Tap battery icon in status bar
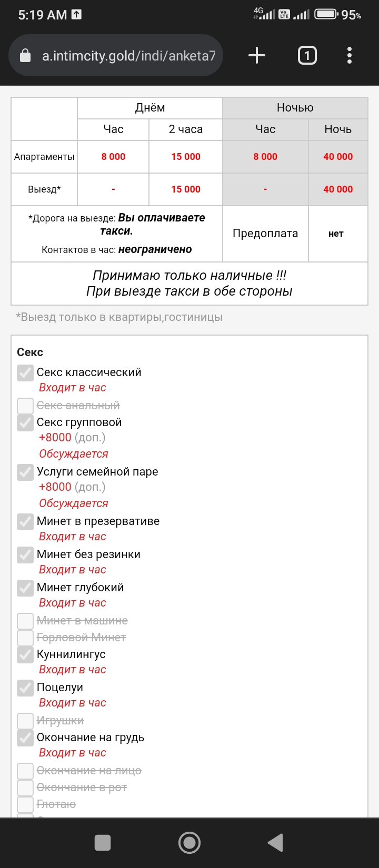This screenshot has width=379, height=868. point(326,14)
